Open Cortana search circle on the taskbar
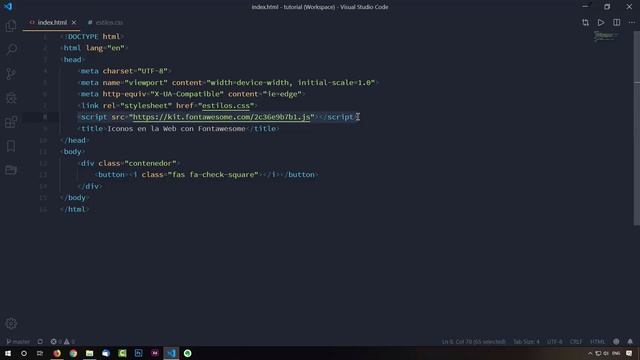This screenshot has height=360, width=640. tap(24, 353)
